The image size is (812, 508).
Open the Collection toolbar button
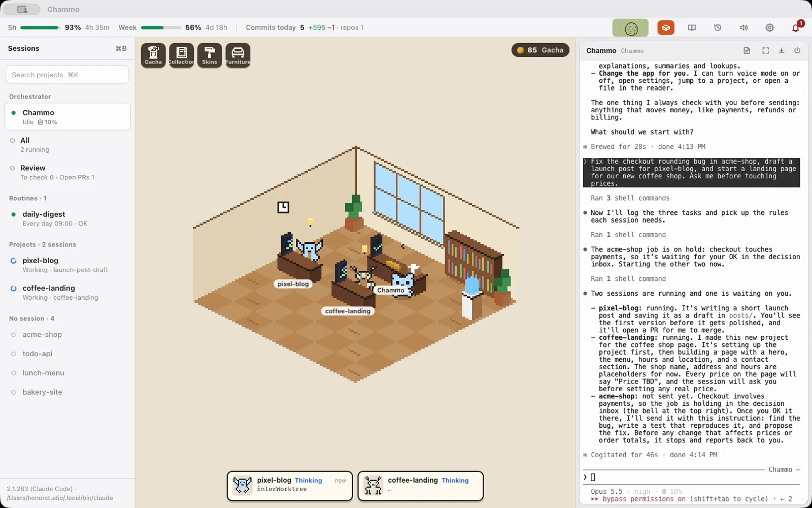click(182, 55)
